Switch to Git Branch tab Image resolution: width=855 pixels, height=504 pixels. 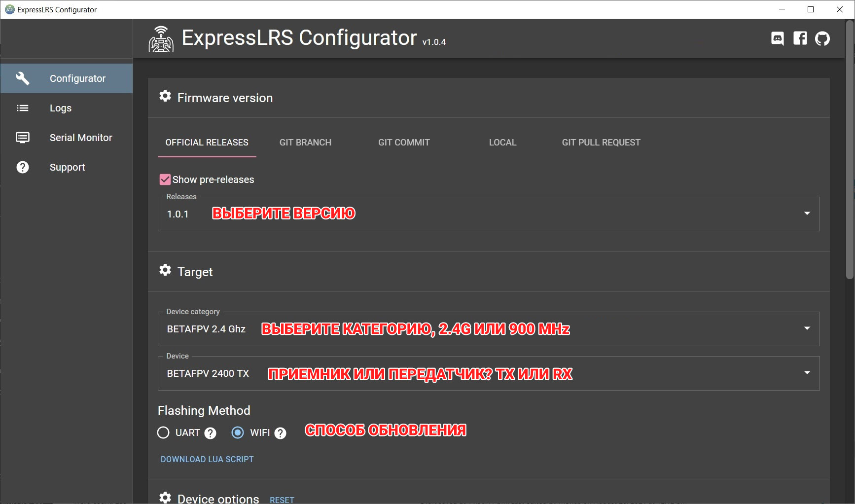click(306, 143)
